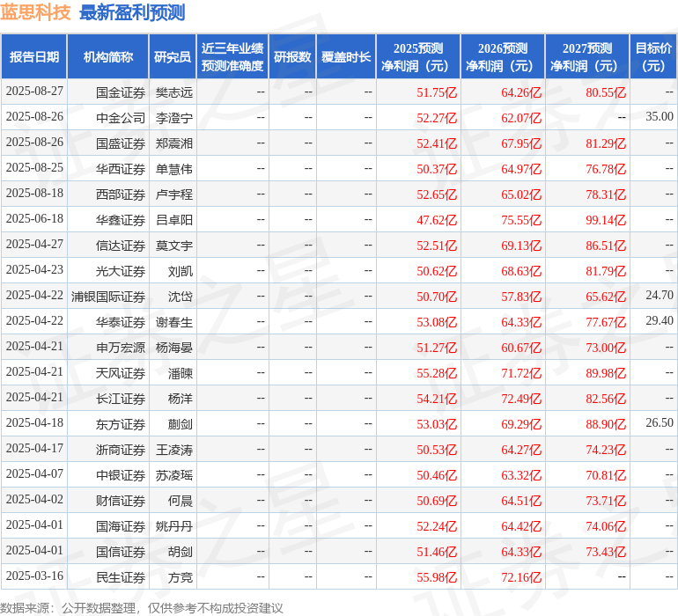Click the 2025-03-16 report date cell
This screenshot has width=678, height=616.
(34, 577)
